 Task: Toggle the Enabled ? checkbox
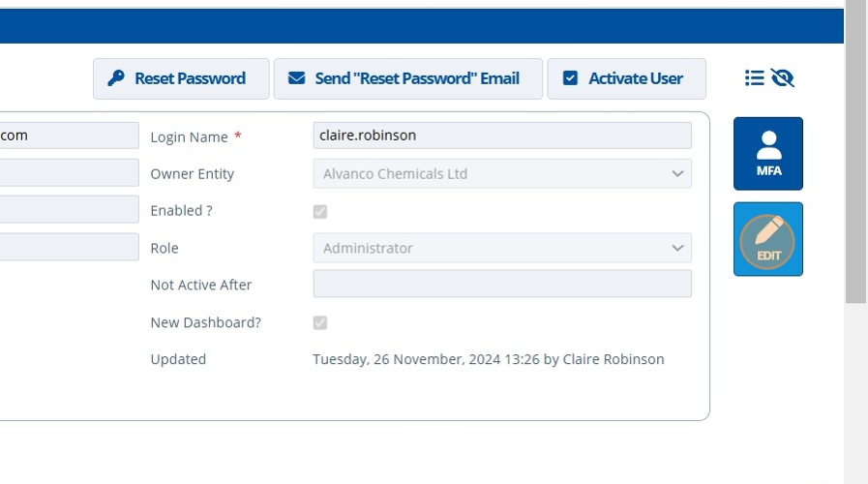pos(320,211)
